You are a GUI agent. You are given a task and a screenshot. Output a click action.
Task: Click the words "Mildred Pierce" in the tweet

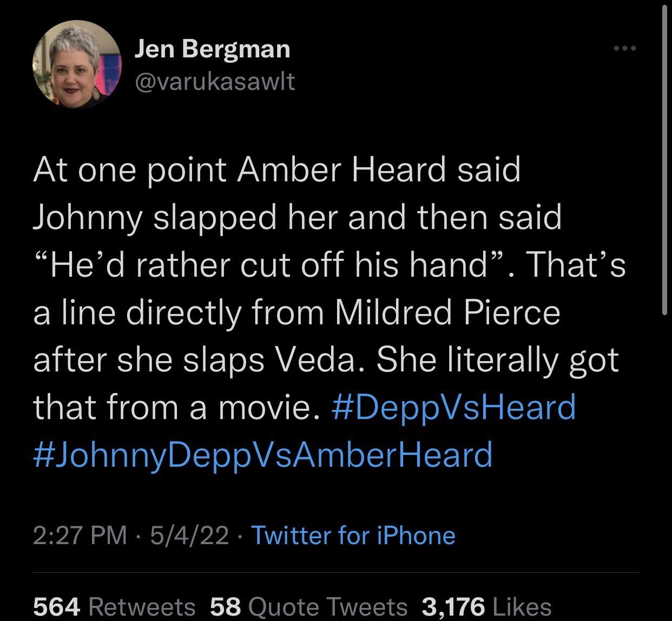click(x=447, y=313)
